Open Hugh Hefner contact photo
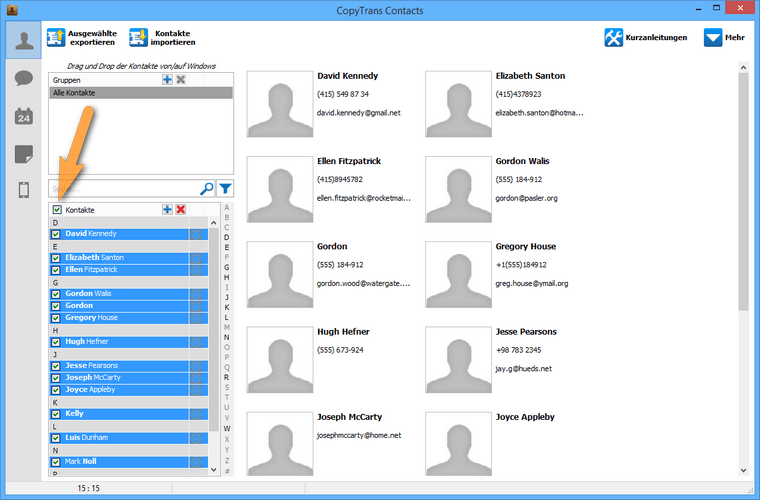Screen dimensions: 760x500 [x=280, y=359]
